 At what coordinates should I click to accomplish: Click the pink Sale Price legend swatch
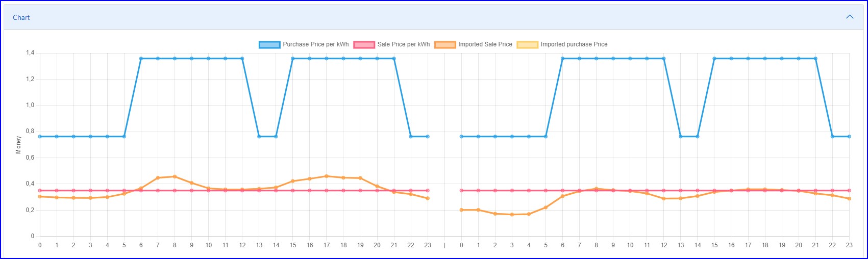[364, 45]
